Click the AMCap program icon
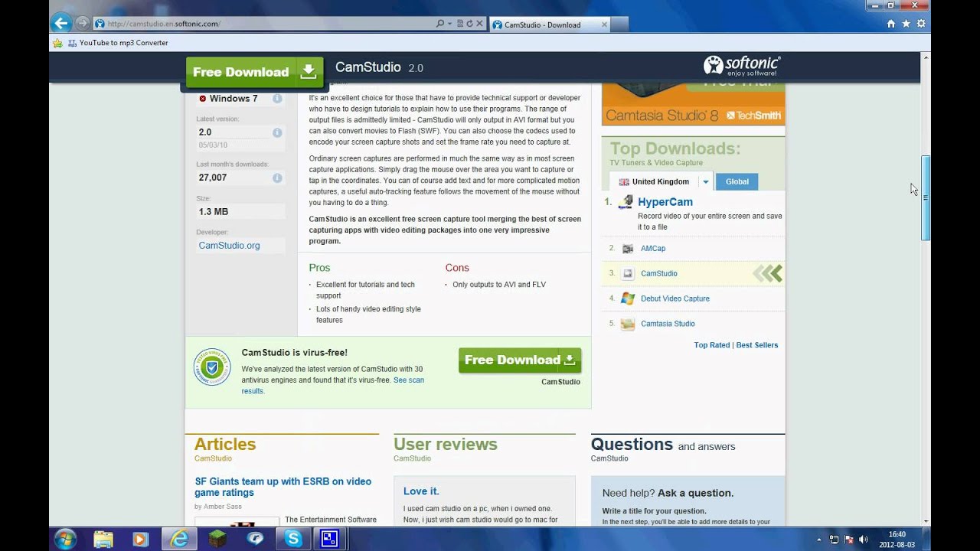 coord(628,249)
